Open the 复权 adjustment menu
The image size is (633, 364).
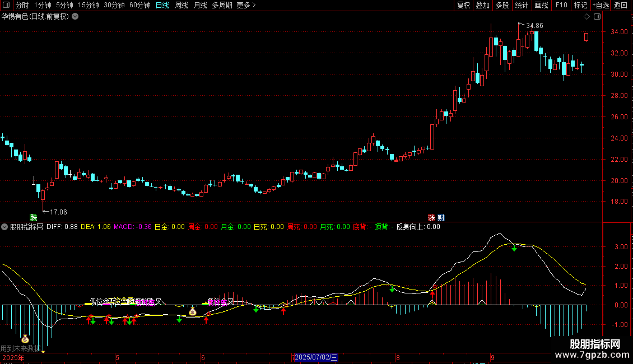pyautogui.click(x=463, y=5)
